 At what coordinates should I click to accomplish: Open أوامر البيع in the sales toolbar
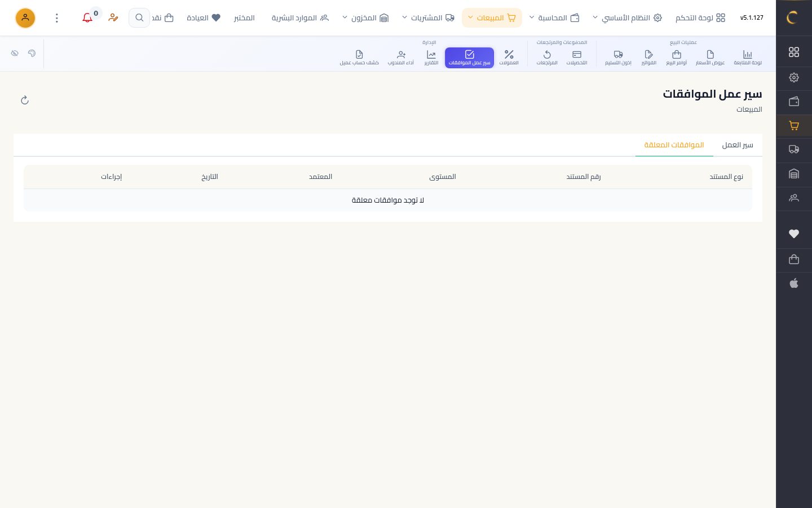(677, 58)
